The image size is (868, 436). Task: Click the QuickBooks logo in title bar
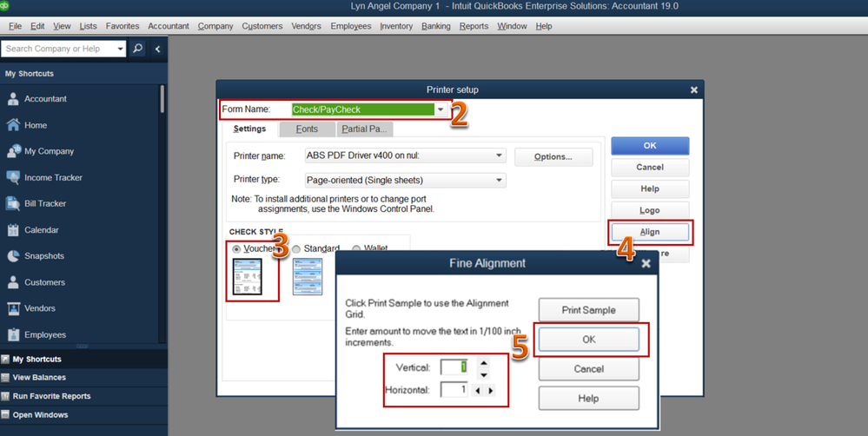pyautogui.click(x=5, y=6)
